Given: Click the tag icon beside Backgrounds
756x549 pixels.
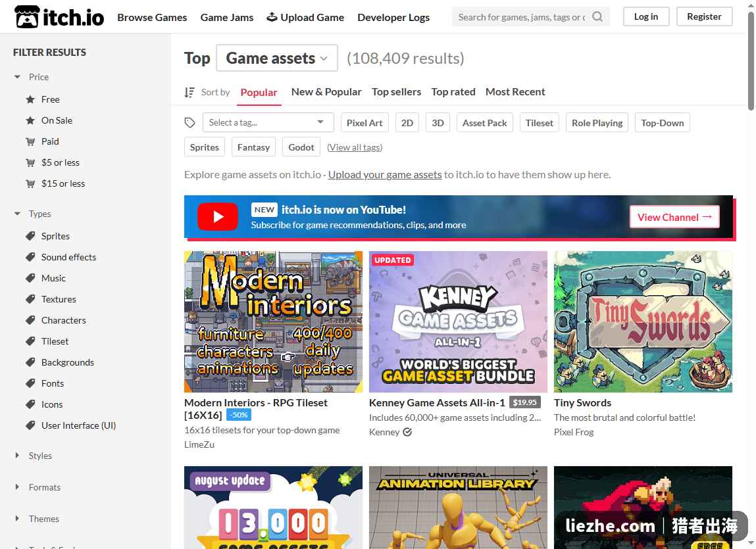Looking at the screenshot, I should click(30, 362).
